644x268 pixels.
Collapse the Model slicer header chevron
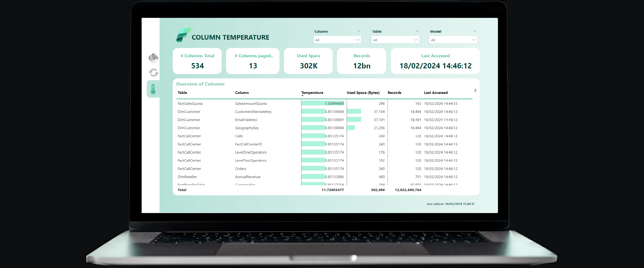(475, 31)
